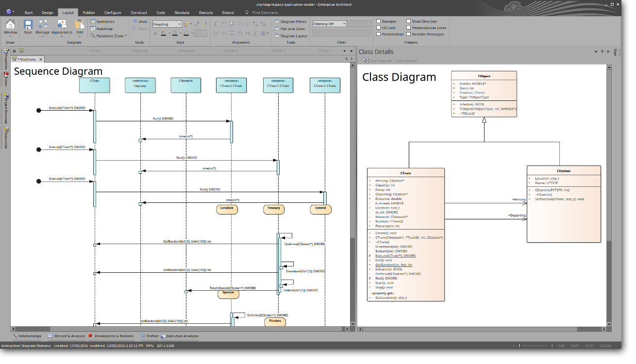
Task: Switch to the Simulate ribbon tab
Action: (182, 12)
